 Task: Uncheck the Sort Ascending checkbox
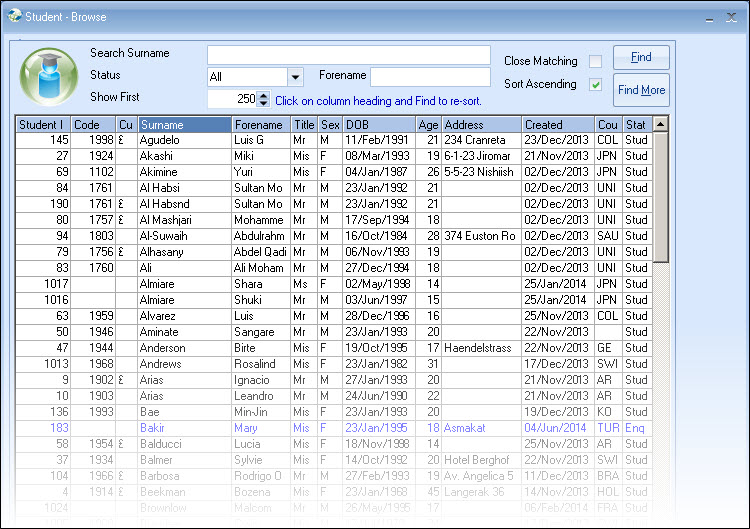click(x=595, y=85)
